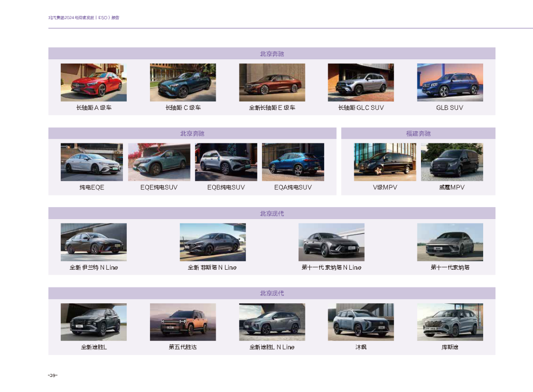Select the 威霆MPV van photo

click(x=452, y=162)
